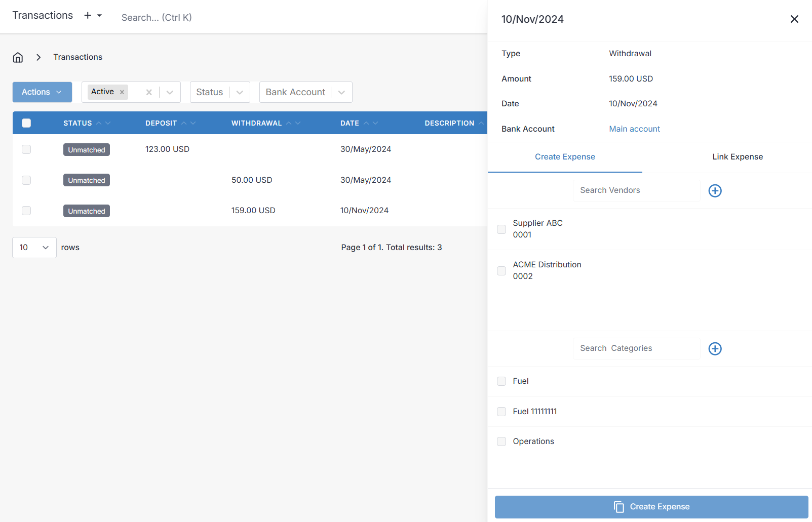Add new vendor with plus circle icon
The image size is (812, 522).
pos(715,191)
